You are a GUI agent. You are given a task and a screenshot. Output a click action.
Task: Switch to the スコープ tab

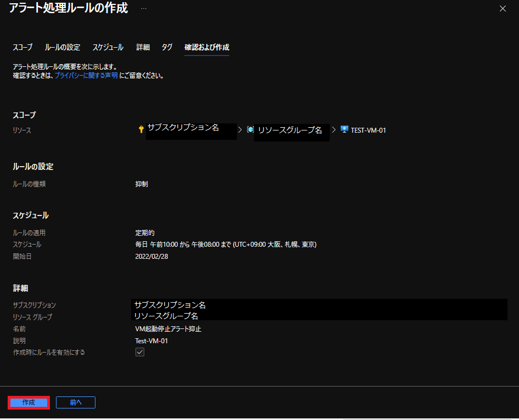(22, 48)
